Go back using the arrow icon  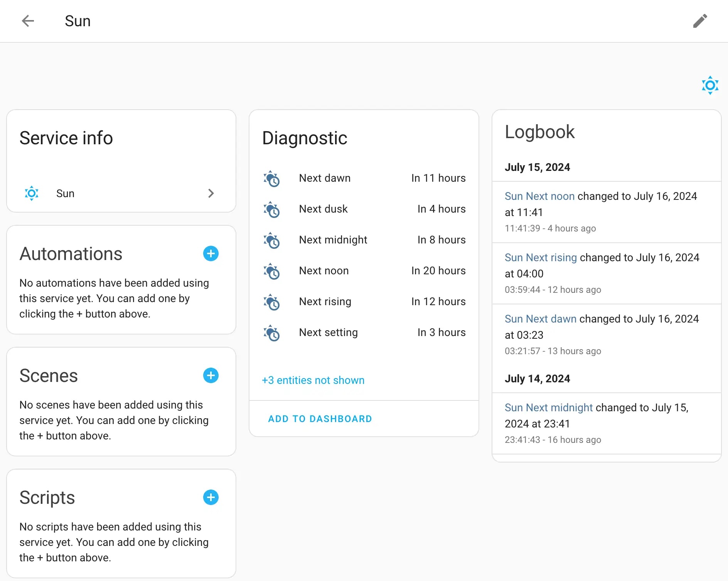click(x=28, y=21)
